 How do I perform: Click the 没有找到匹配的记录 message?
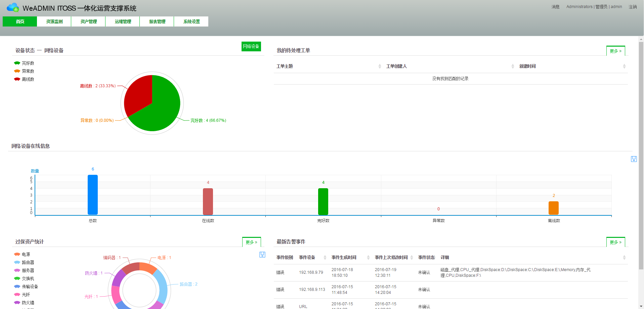tap(450, 79)
